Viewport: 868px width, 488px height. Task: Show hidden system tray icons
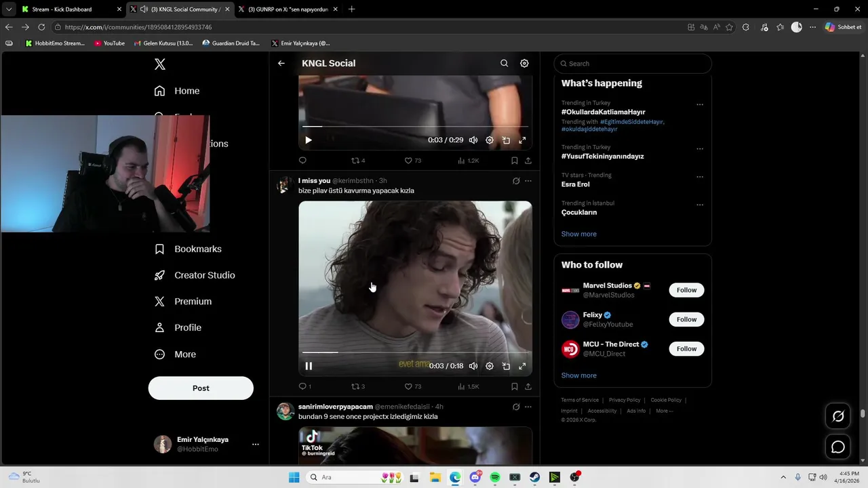click(783, 477)
